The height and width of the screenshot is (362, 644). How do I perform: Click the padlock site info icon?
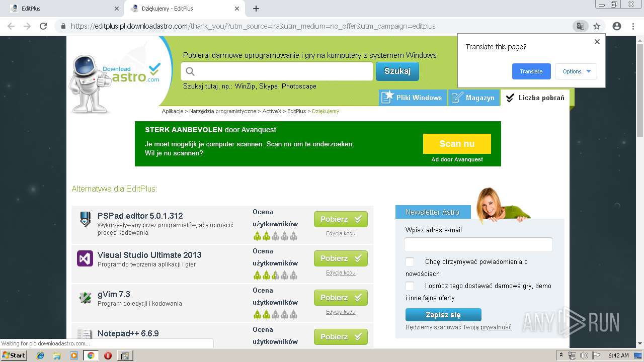(x=63, y=26)
